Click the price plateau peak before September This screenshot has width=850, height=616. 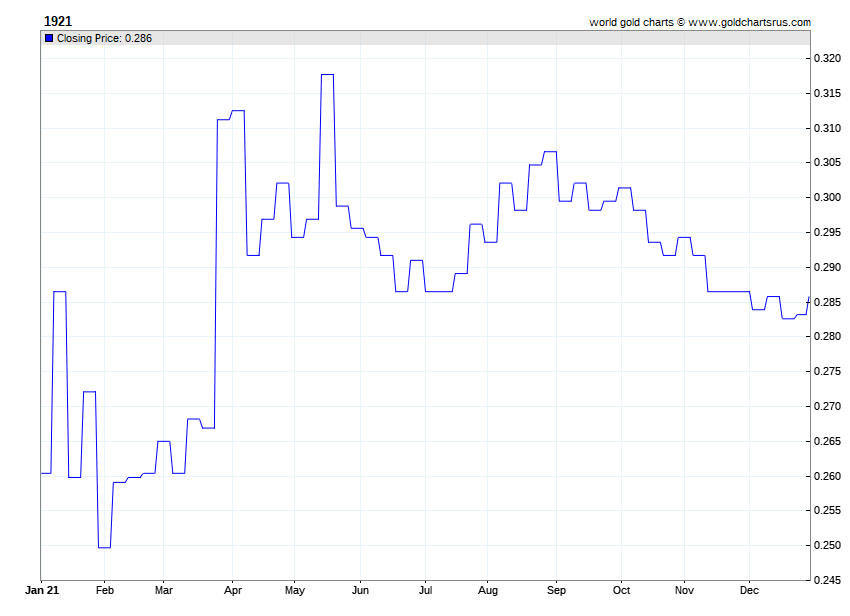(x=549, y=152)
